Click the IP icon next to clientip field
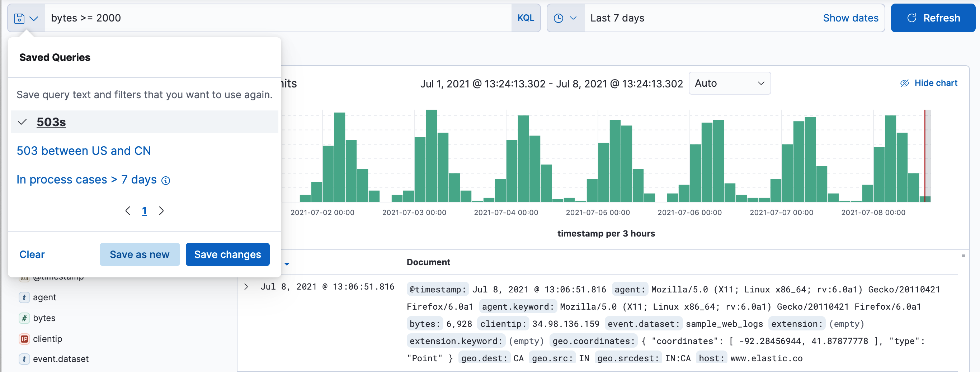The height and width of the screenshot is (372, 980). coord(24,339)
